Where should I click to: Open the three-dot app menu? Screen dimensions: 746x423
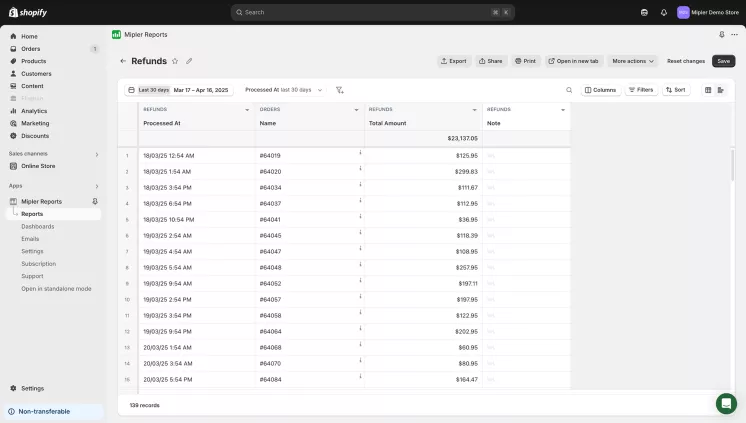click(734, 34)
